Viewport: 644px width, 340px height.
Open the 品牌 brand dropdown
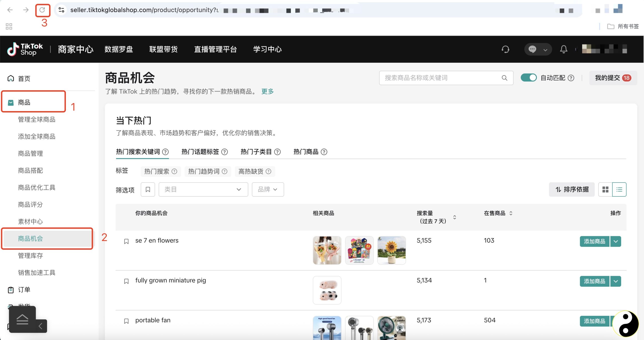click(268, 189)
